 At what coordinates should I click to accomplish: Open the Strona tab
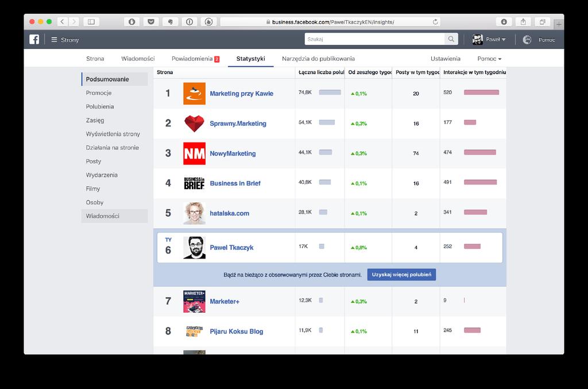[x=95, y=59]
